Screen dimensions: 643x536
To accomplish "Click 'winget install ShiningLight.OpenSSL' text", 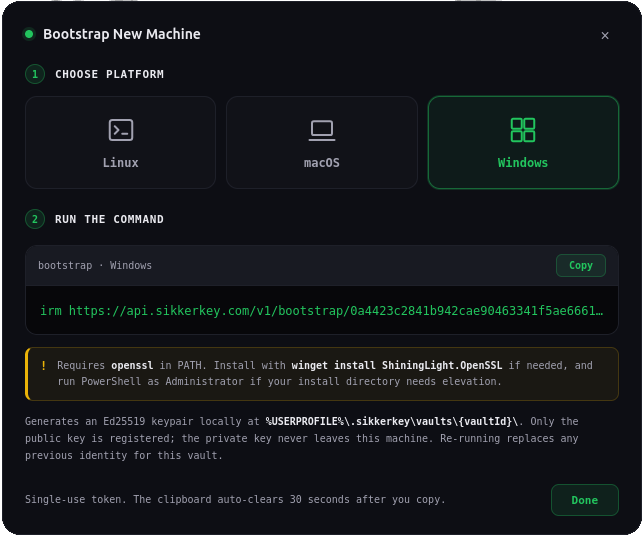I will 397,365.
